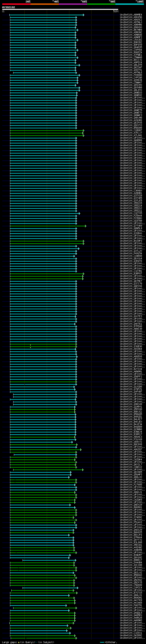The image size is (146, 644).
Task: Open hit UniRef100_O74892
Action: point(131,517)
